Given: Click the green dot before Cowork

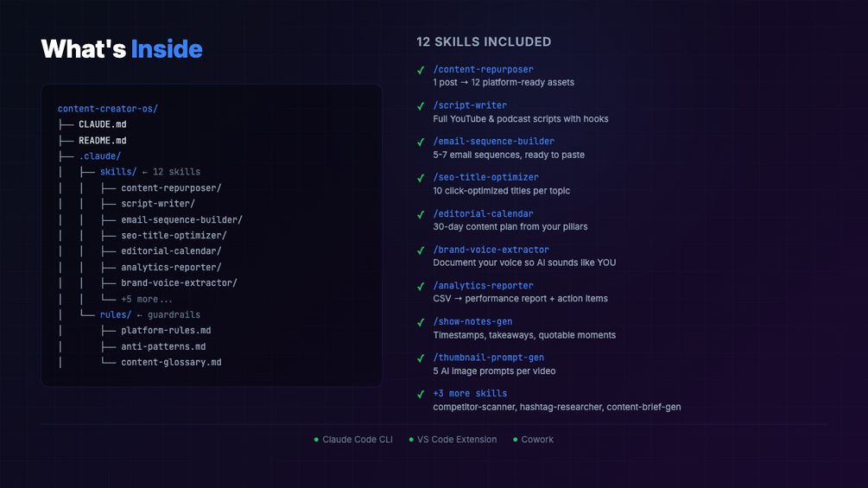Looking at the screenshot, I should point(515,440).
